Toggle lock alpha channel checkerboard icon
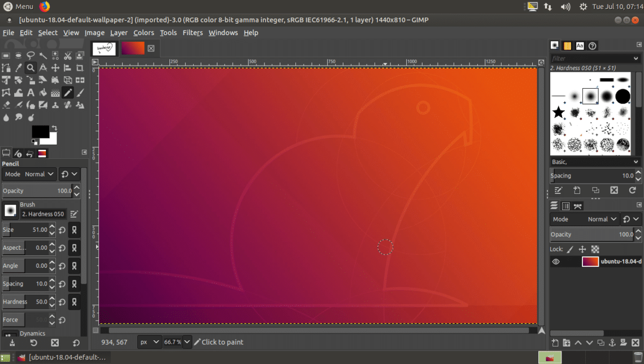Viewport: 644px width, 364px height. tap(595, 249)
